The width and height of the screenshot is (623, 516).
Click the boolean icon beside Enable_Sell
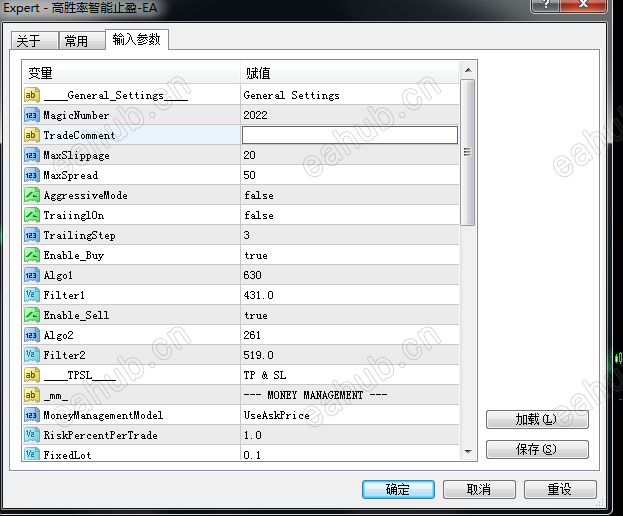[32, 315]
